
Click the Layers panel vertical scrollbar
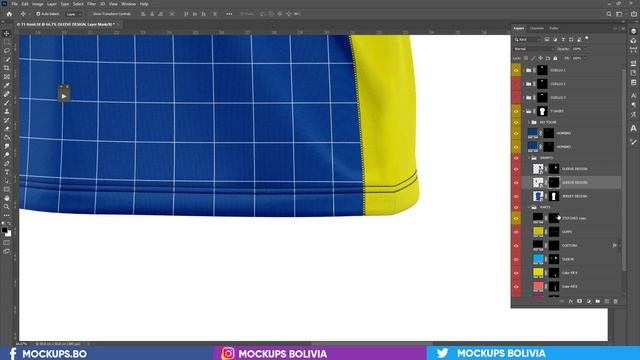pos(623,171)
